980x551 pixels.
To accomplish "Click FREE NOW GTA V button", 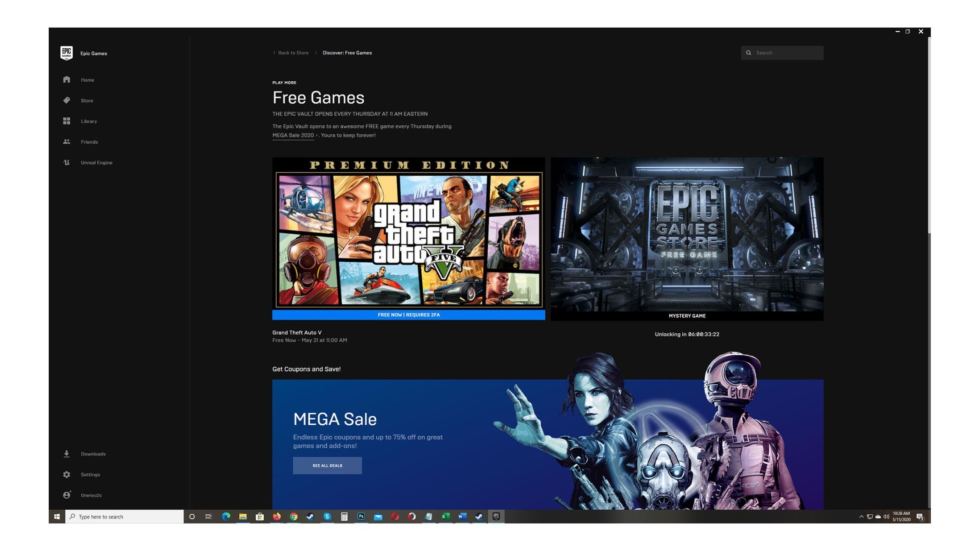I will point(408,315).
